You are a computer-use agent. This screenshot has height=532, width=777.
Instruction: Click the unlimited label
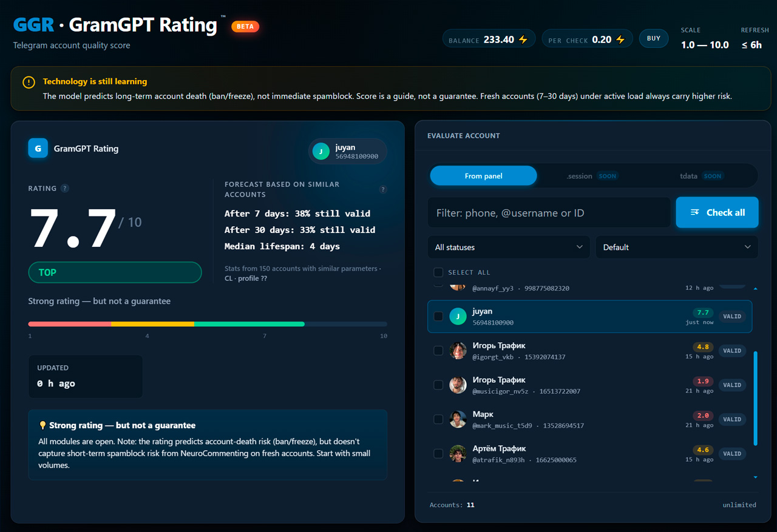[x=739, y=505]
